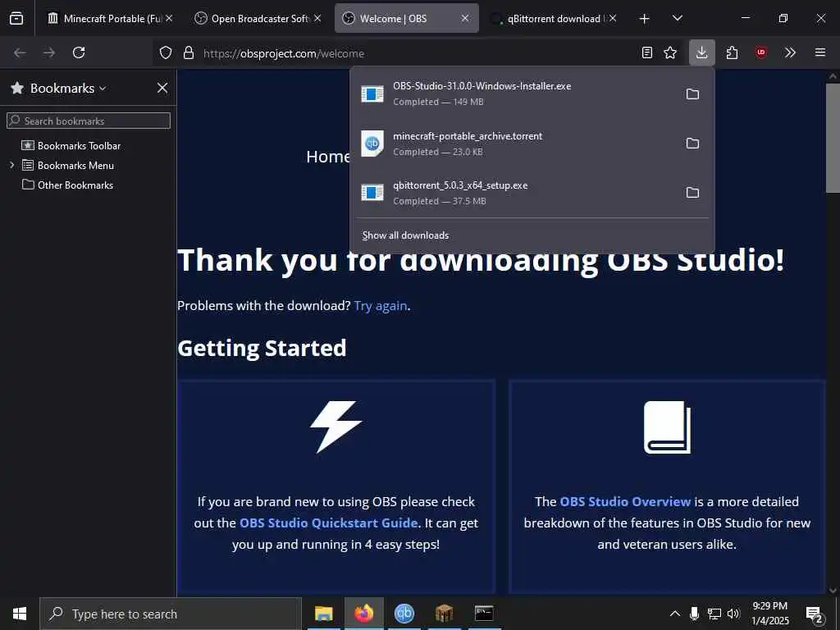Screen dimensions: 840x630
Task: Click the Try again download link
Action: (381, 306)
